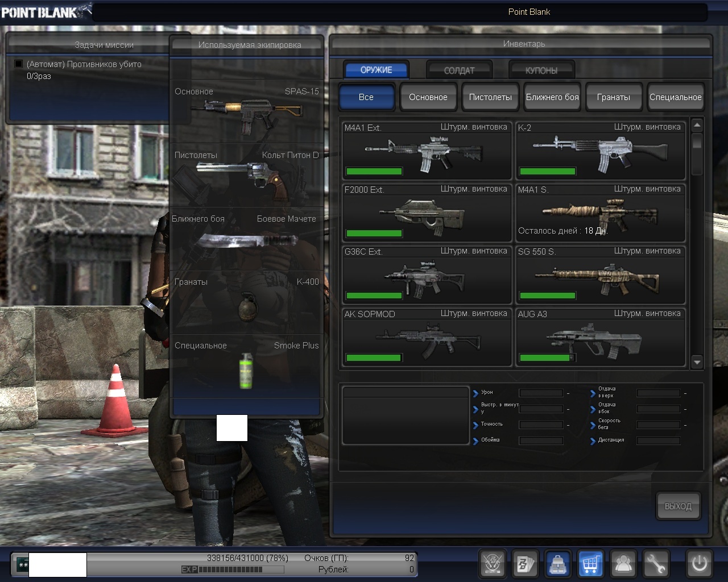The image size is (728, 582).
Task: Open settings with the wrench icon
Action: [656, 564]
